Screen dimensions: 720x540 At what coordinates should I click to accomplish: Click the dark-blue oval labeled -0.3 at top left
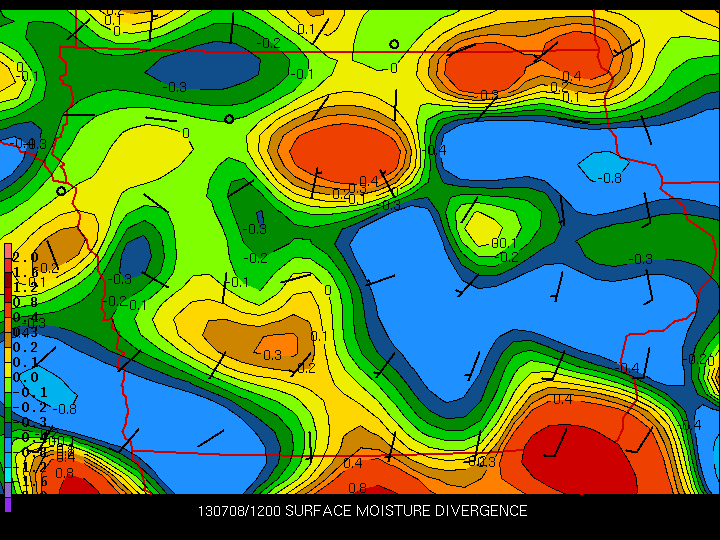196,65
